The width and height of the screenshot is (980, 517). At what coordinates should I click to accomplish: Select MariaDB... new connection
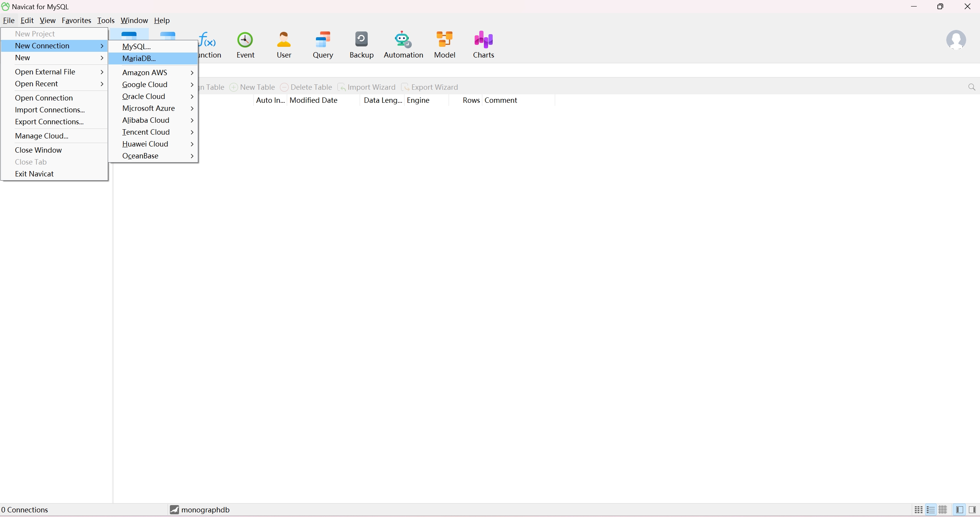pos(153,58)
